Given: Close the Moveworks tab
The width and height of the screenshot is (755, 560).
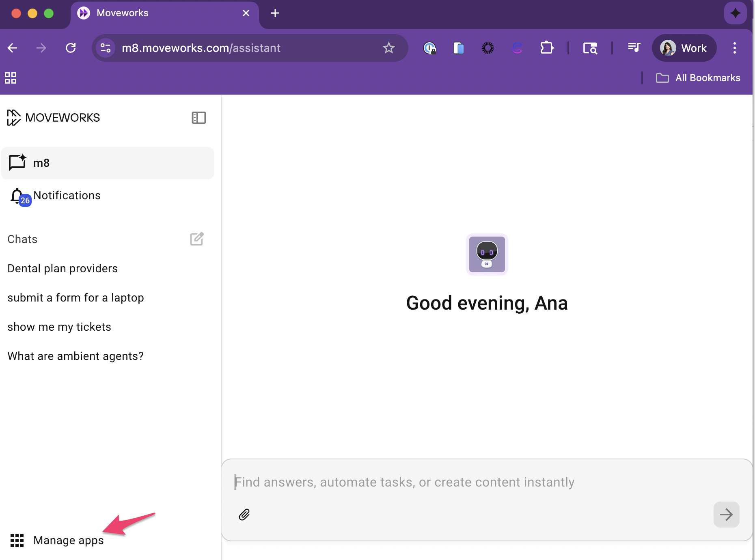Looking at the screenshot, I should tap(246, 13).
